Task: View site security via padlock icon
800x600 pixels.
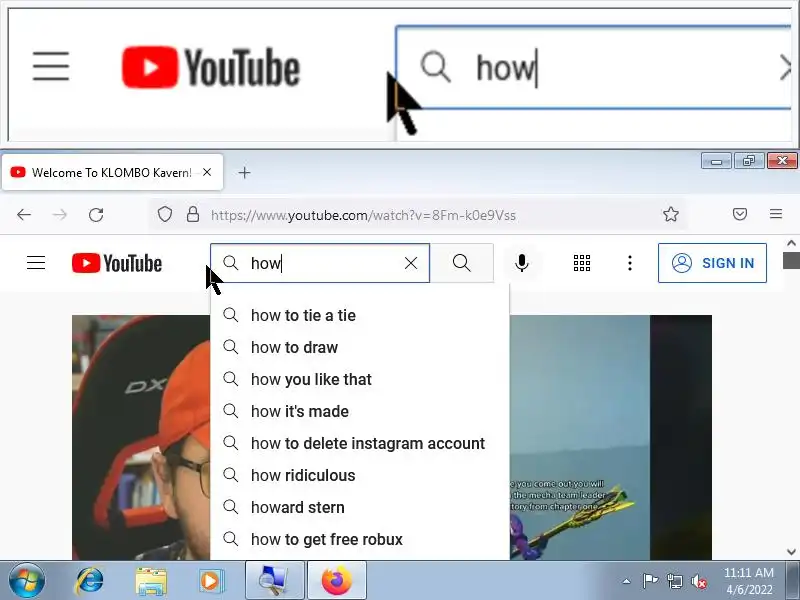Action: (193, 214)
